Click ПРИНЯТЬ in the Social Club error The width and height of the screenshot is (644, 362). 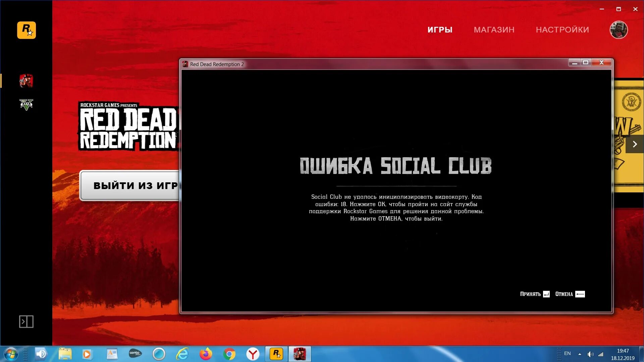click(x=535, y=294)
